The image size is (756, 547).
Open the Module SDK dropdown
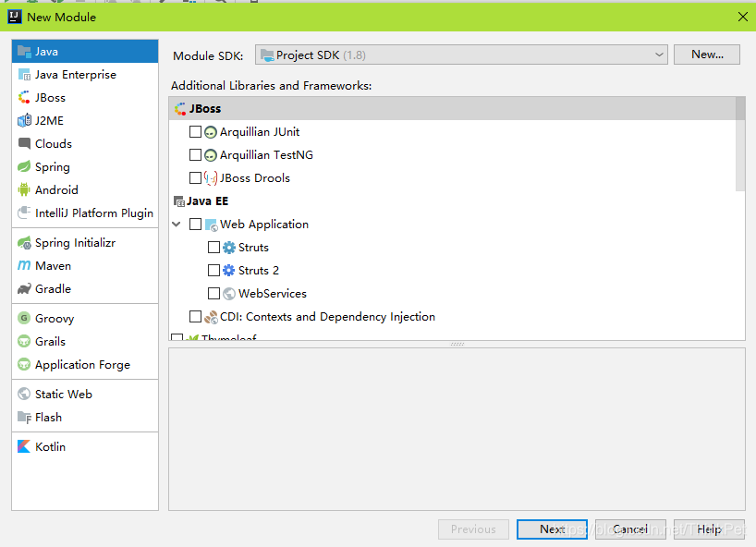[x=461, y=55]
